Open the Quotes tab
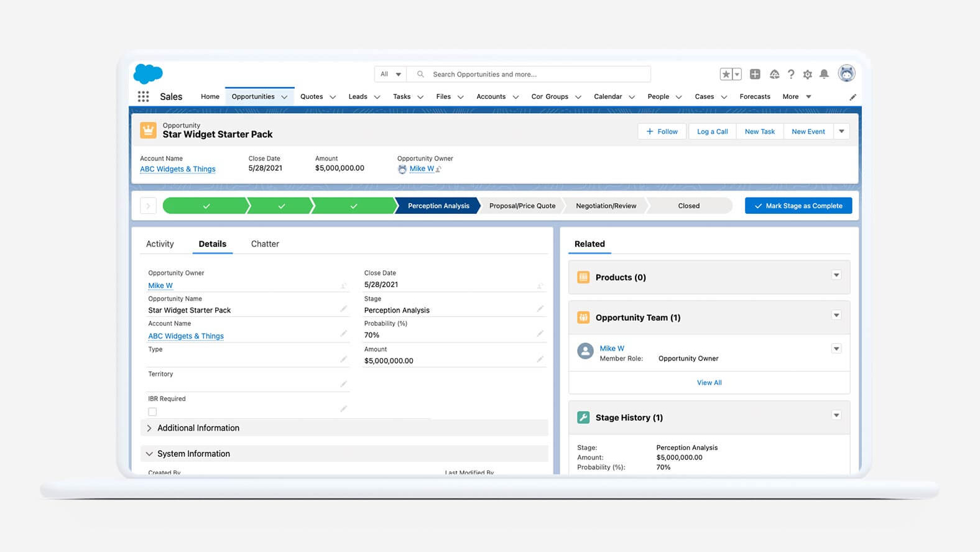 click(x=312, y=96)
